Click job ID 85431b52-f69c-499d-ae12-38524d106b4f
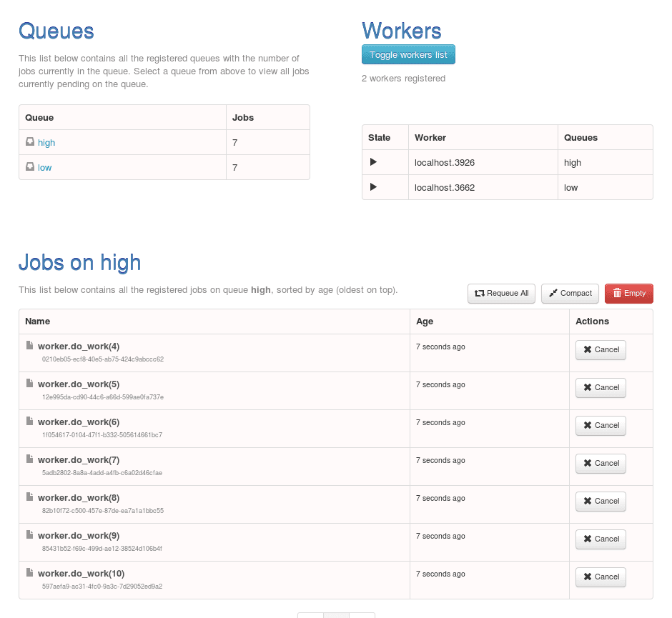The image size is (672, 618). pyautogui.click(x=102, y=548)
